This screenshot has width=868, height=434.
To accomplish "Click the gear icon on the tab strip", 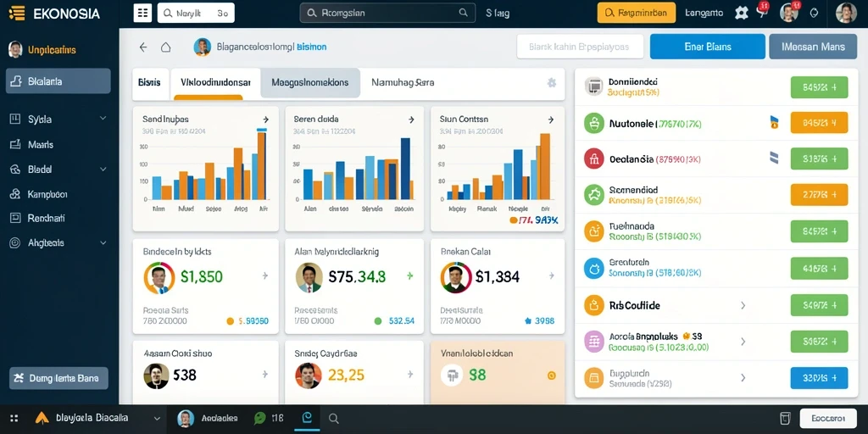I will (551, 82).
